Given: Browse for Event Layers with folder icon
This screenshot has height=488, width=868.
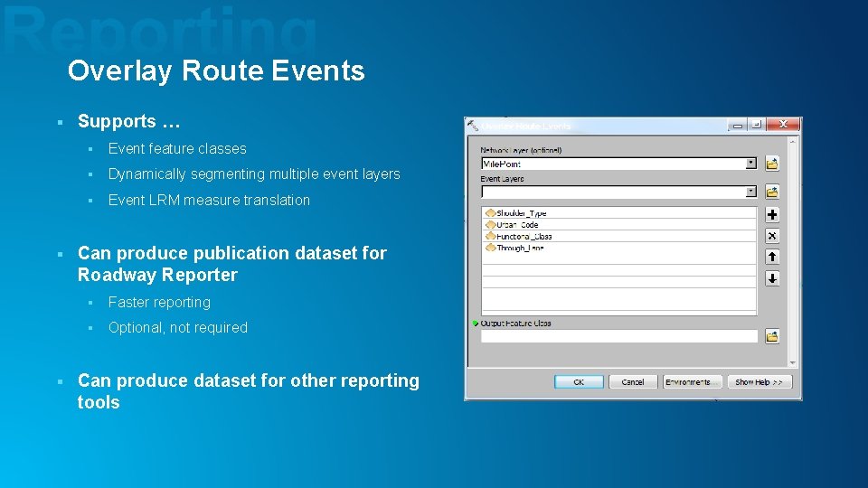Looking at the screenshot, I should pos(771,192).
